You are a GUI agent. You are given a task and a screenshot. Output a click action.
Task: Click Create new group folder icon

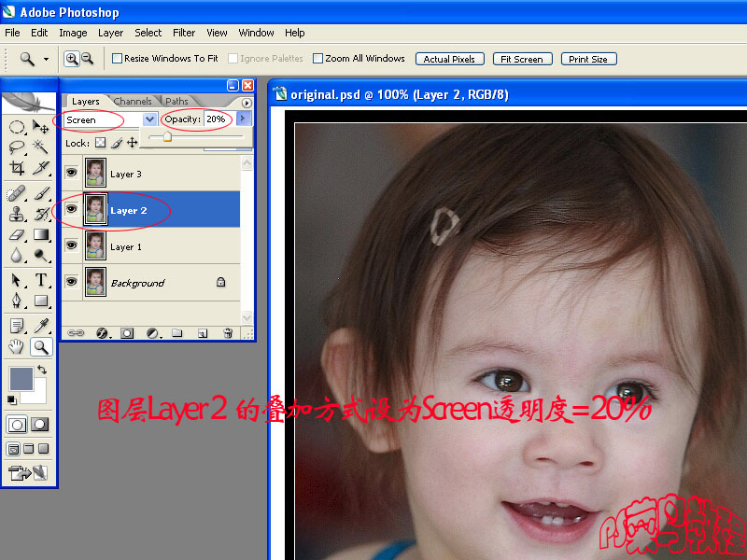pyautogui.click(x=177, y=333)
